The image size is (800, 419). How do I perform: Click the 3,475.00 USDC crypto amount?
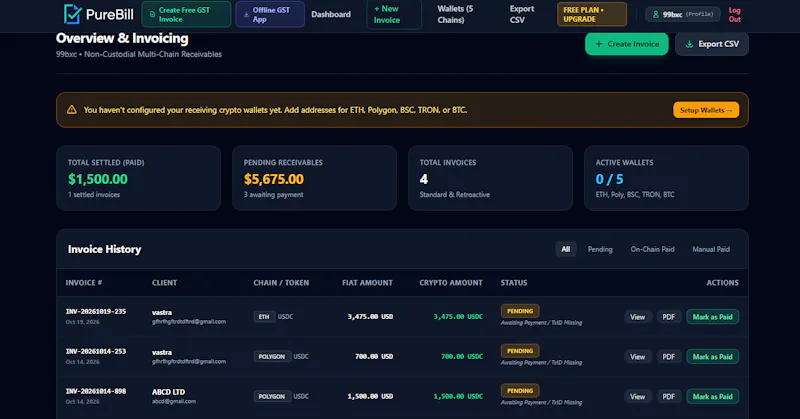click(x=458, y=317)
